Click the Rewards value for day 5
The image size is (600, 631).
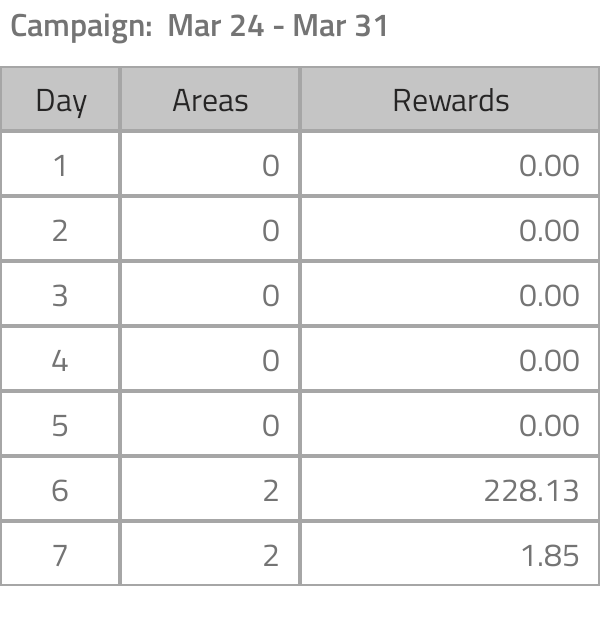point(549,425)
